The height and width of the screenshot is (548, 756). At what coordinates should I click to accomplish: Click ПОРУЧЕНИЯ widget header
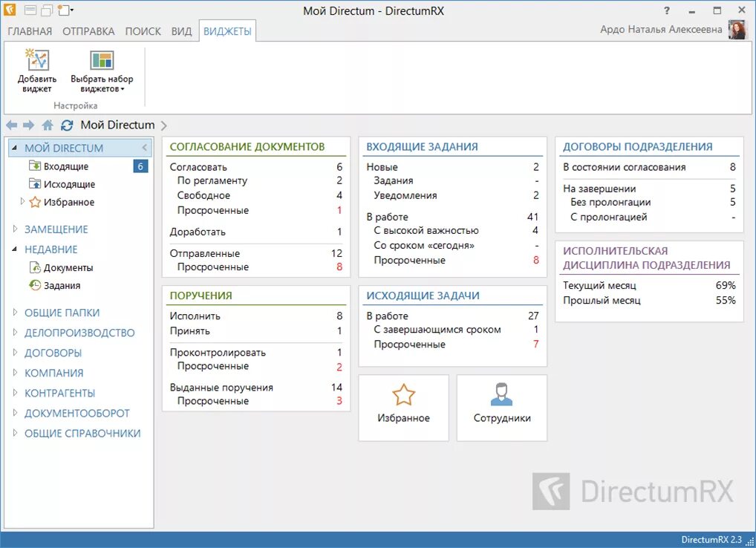[x=201, y=296]
